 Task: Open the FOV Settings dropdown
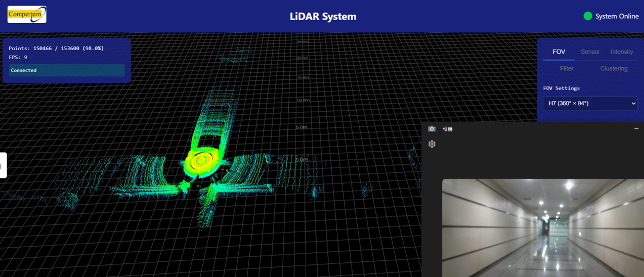[x=589, y=104]
